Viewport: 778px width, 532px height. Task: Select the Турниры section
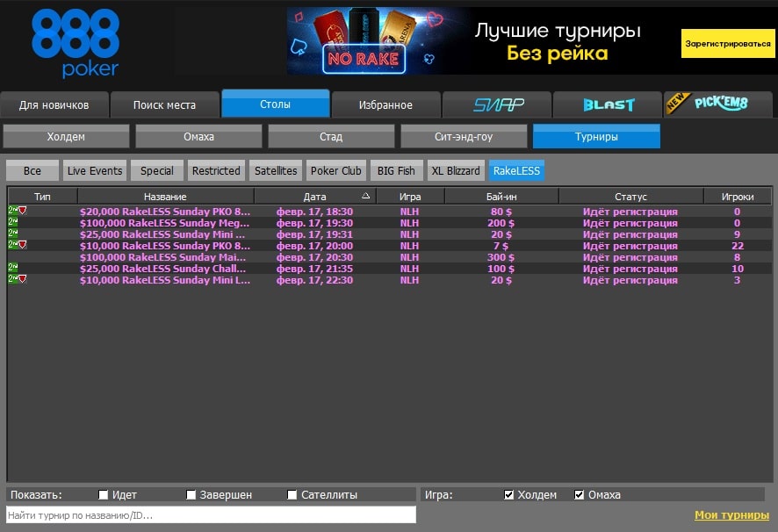pos(596,136)
